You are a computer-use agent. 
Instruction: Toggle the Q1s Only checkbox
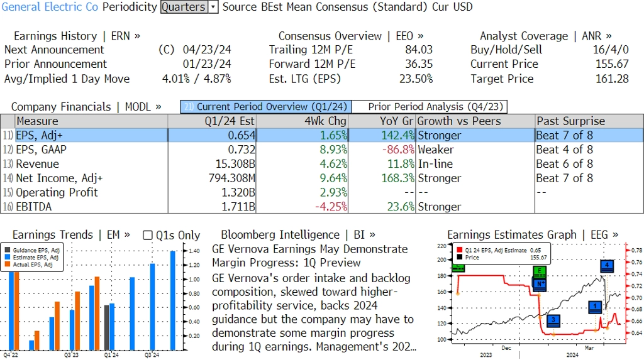coord(147,235)
